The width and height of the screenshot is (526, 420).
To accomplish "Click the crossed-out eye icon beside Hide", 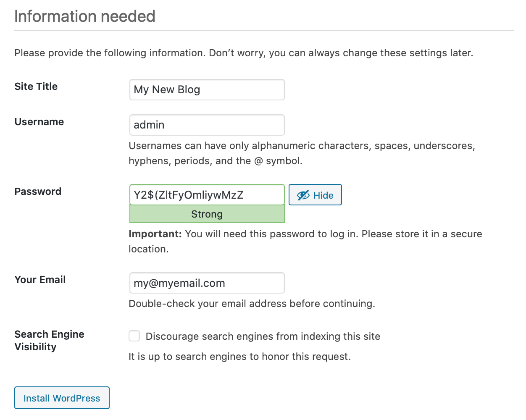I will pyautogui.click(x=303, y=195).
